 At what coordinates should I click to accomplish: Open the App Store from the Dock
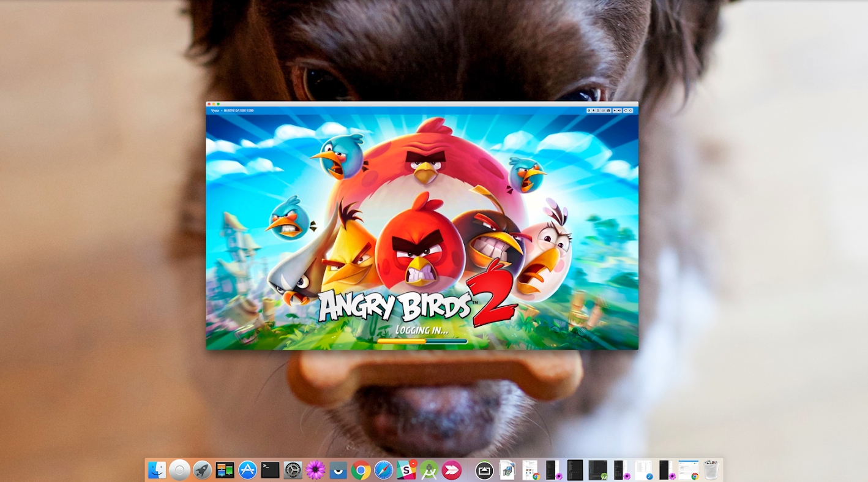[x=247, y=470]
